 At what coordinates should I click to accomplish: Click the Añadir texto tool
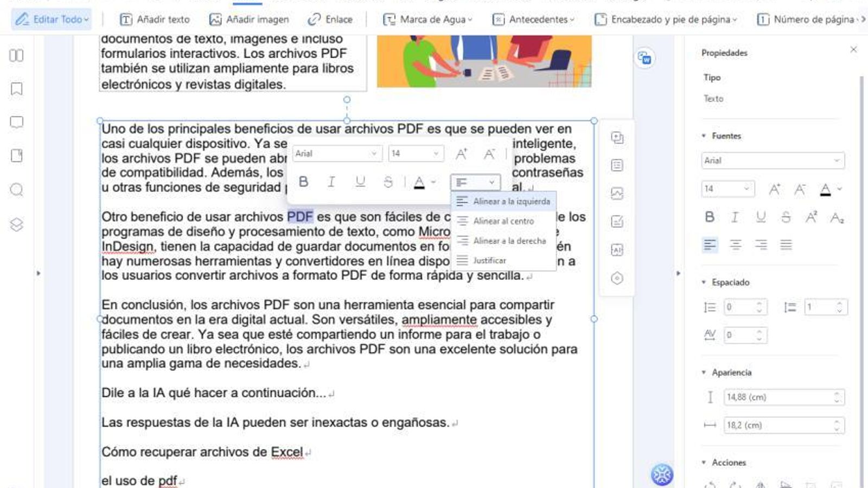[x=156, y=19]
